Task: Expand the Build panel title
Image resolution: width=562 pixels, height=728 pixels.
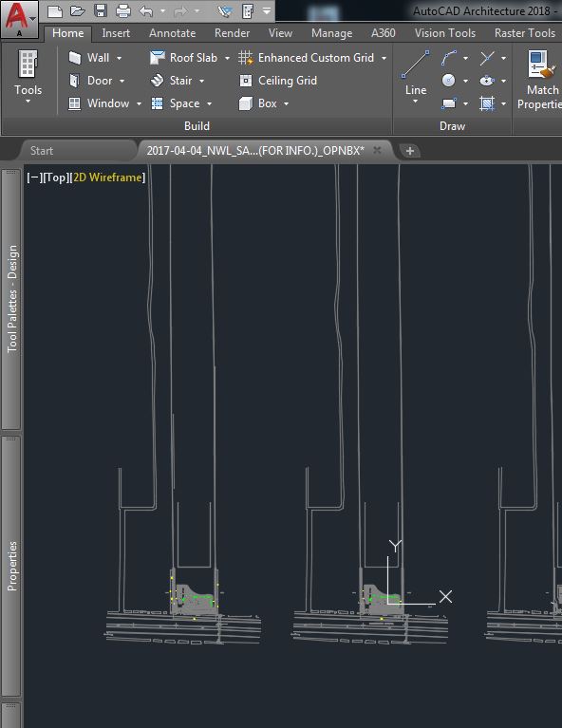Action: (197, 126)
